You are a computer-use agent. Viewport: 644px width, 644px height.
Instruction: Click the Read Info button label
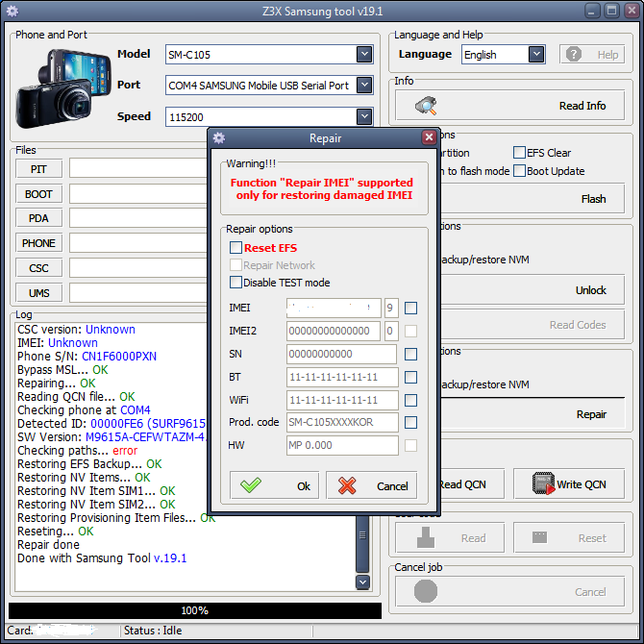click(582, 106)
